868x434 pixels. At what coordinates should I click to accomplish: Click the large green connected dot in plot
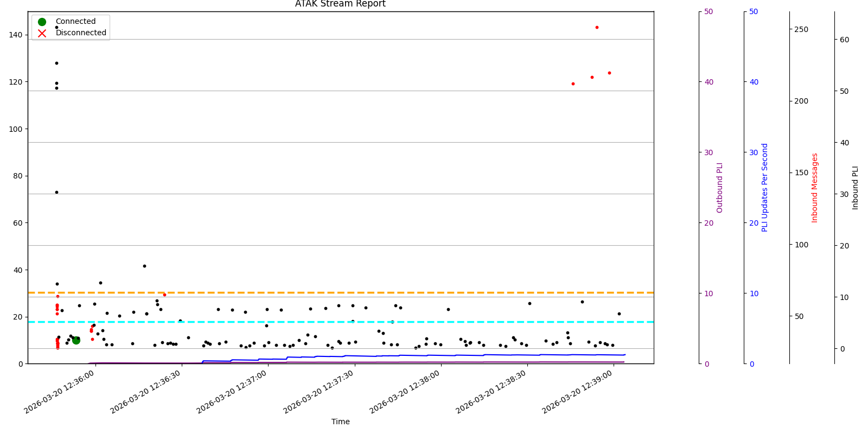[76, 340]
